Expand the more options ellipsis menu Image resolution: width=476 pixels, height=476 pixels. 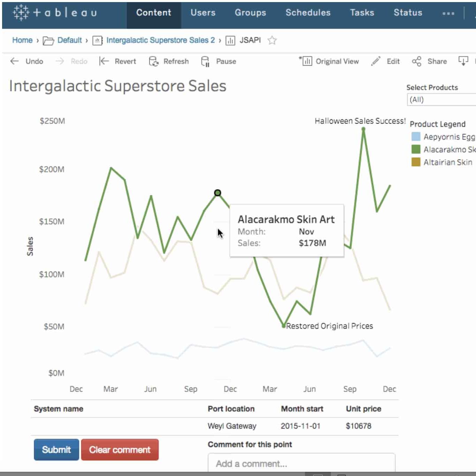[x=448, y=13]
